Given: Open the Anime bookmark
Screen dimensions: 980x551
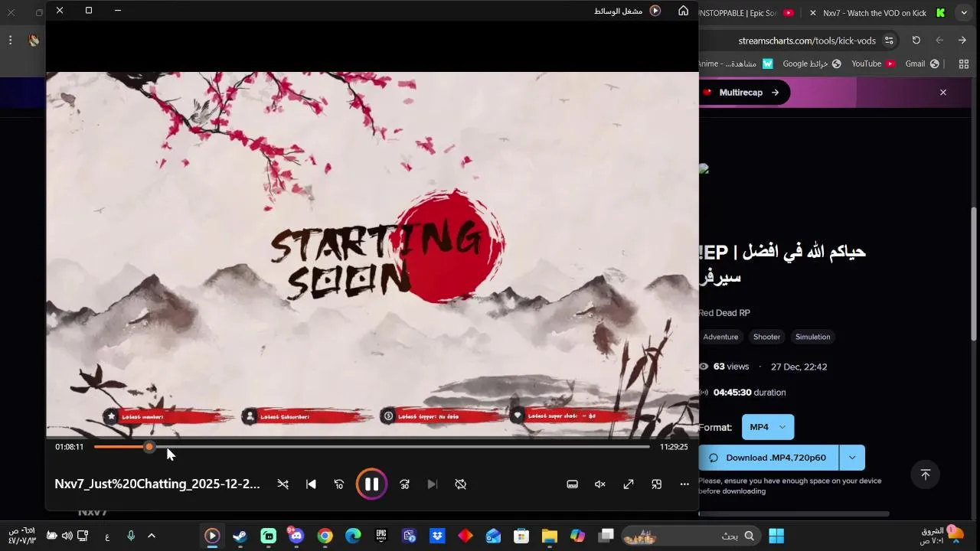Looking at the screenshot, I should [x=736, y=64].
